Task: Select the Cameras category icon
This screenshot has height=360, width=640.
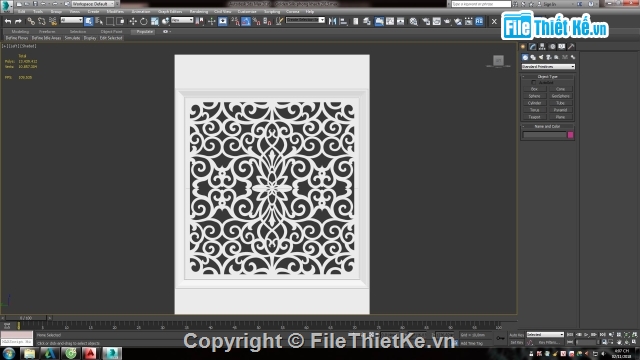Action: 549,57
